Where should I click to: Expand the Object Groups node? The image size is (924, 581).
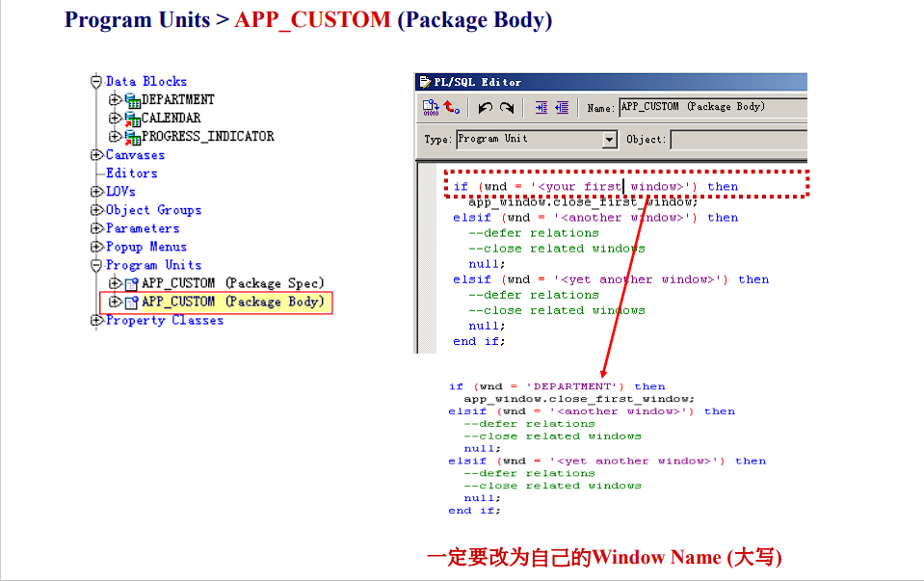click(96, 210)
